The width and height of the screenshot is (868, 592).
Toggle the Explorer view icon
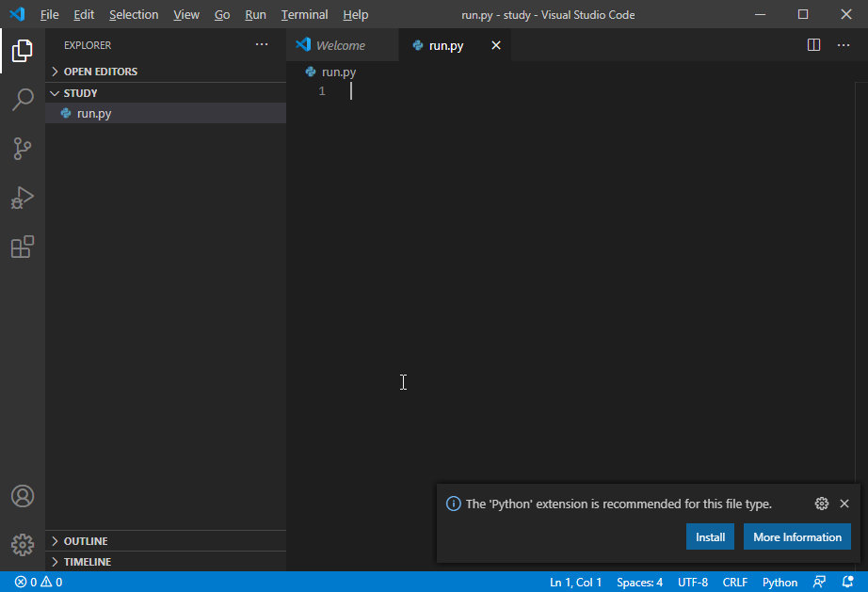pyautogui.click(x=23, y=51)
